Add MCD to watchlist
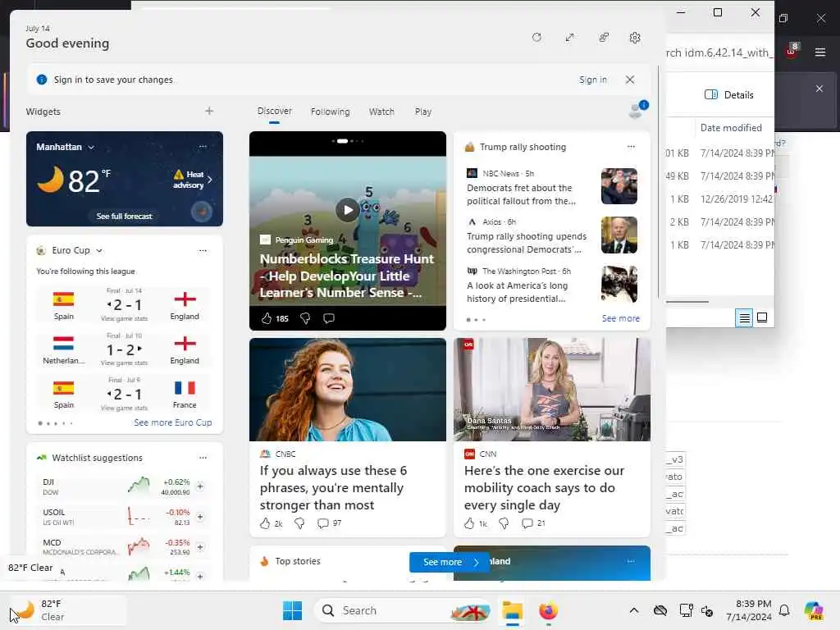This screenshot has height=630, width=840. point(200,547)
